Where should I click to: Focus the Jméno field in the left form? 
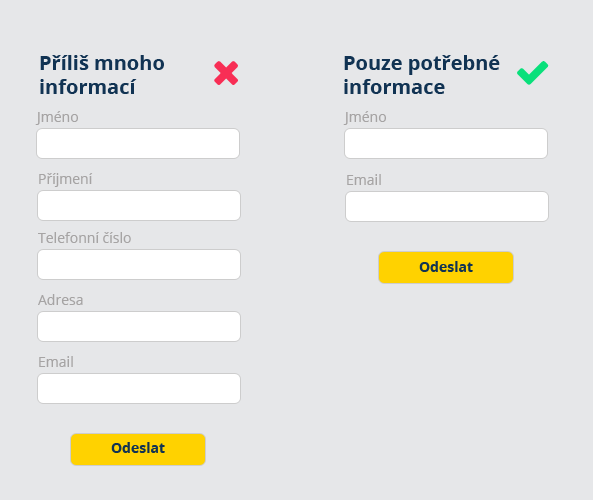click(x=138, y=143)
